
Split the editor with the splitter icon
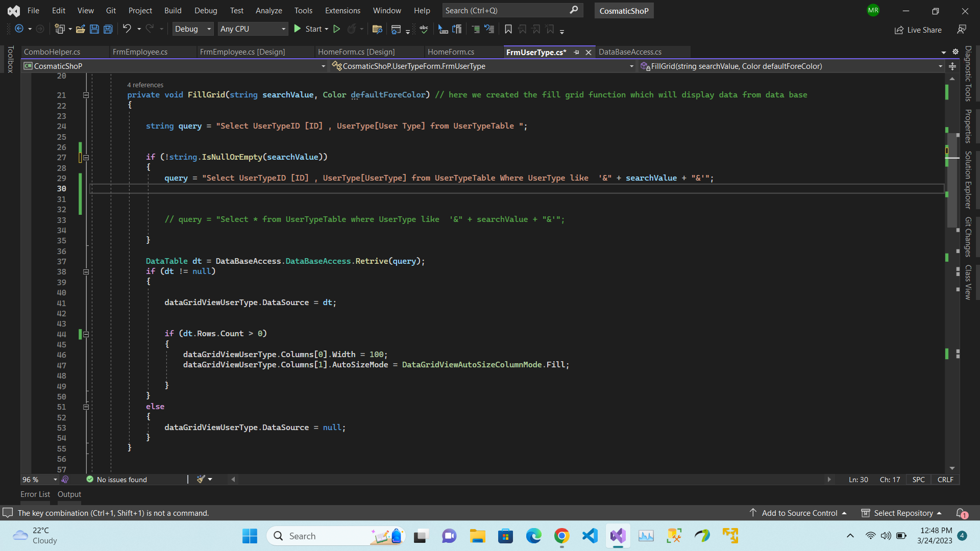[952, 66]
